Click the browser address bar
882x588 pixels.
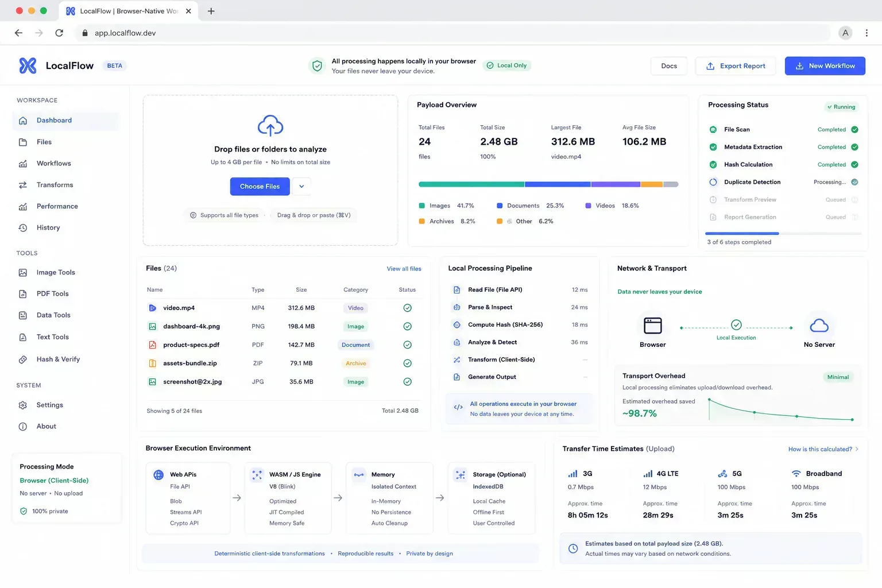click(x=452, y=33)
